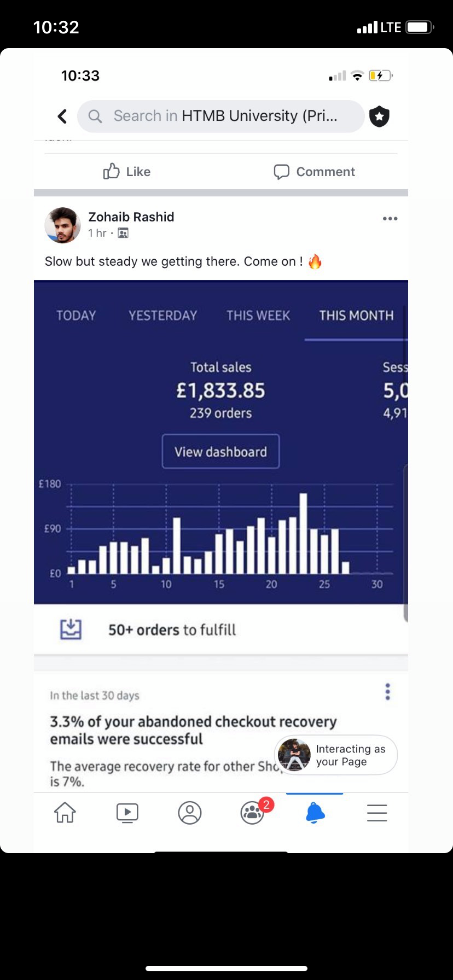Select the THIS MONTH tab
The height and width of the screenshot is (980, 453).
tap(356, 316)
